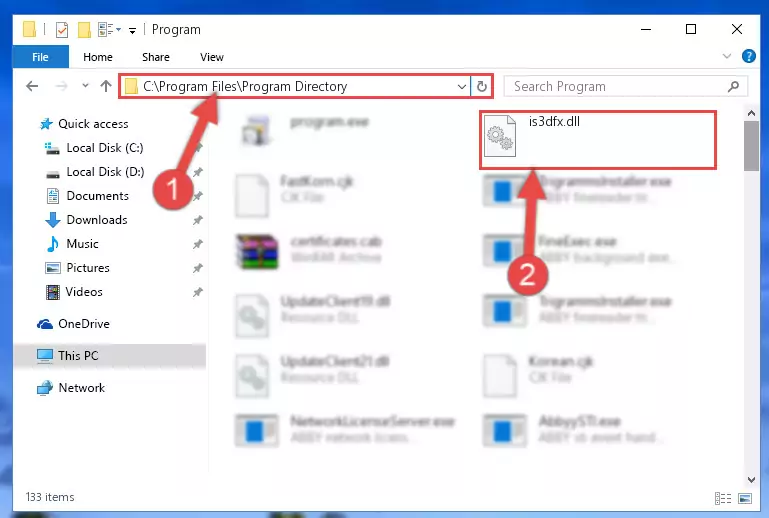Click the vertical scrollbar thumb
The height and width of the screenshot is (518, 769).
point(751,146)
